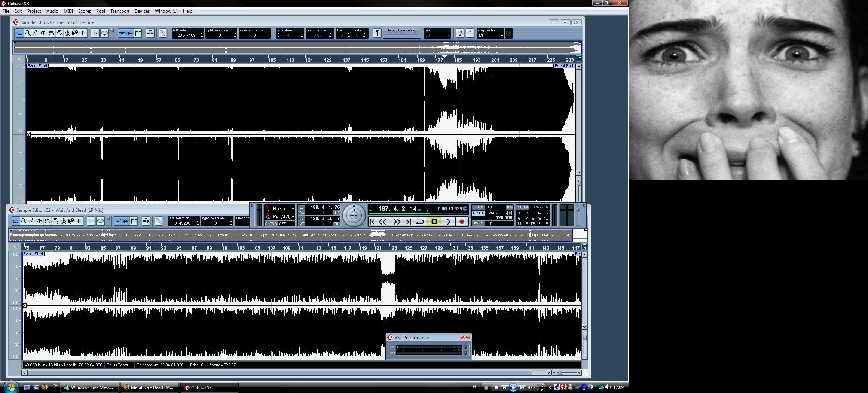Click Audition Loop icon in top editor
This screenshot has width=868, height=393.
(x=104, y=33)
